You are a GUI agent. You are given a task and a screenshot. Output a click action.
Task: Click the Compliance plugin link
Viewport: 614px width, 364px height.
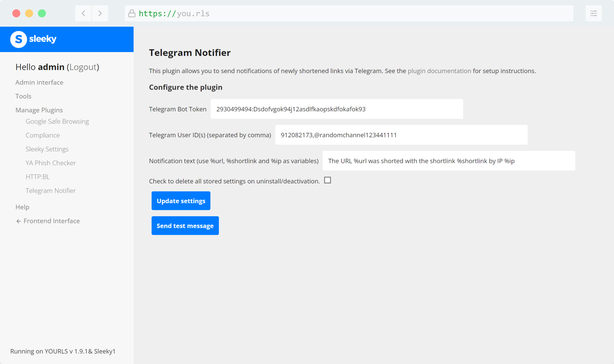(x=42, y=135)
